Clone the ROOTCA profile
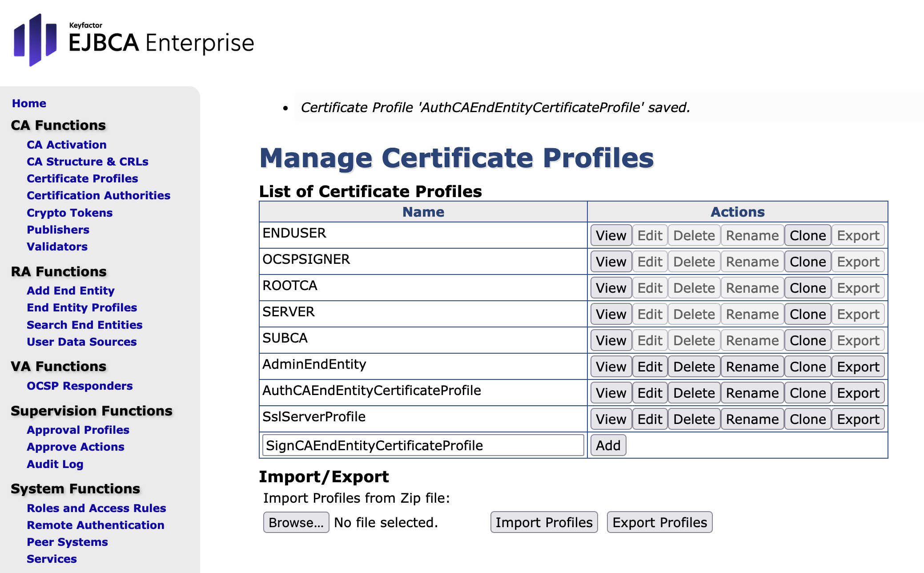 (807, 288)
